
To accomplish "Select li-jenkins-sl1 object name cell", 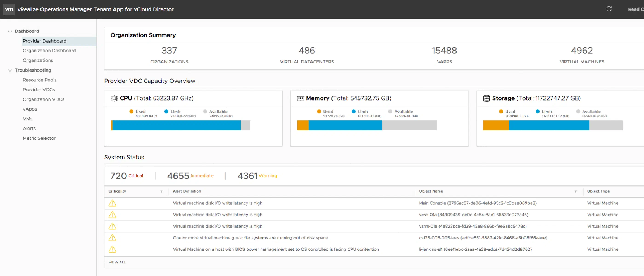I will 475,249.
